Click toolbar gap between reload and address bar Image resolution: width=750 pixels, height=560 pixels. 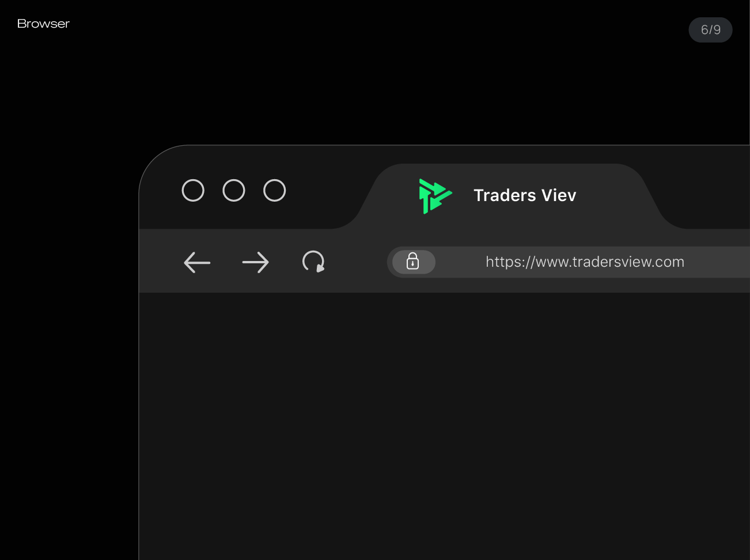click(357, 262)
